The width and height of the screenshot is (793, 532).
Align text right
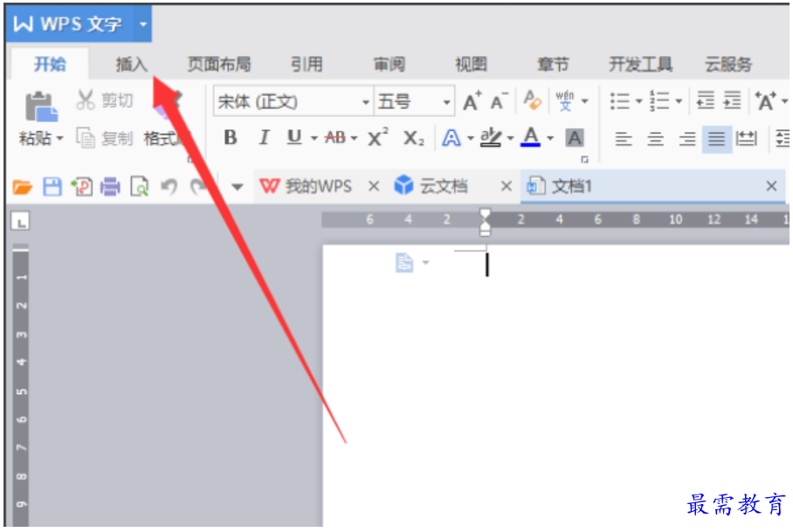tap(687, 139)
